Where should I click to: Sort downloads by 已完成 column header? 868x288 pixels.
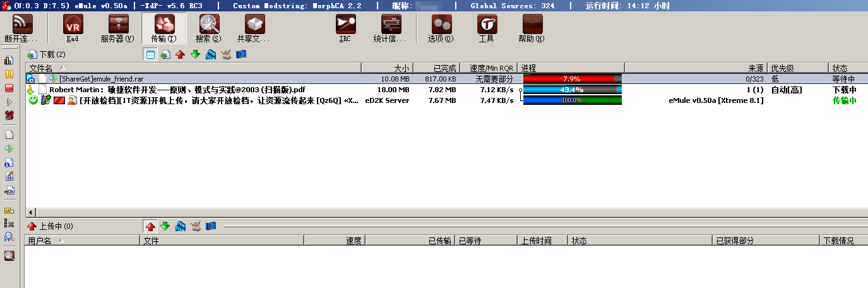click(x=436, y=68)
